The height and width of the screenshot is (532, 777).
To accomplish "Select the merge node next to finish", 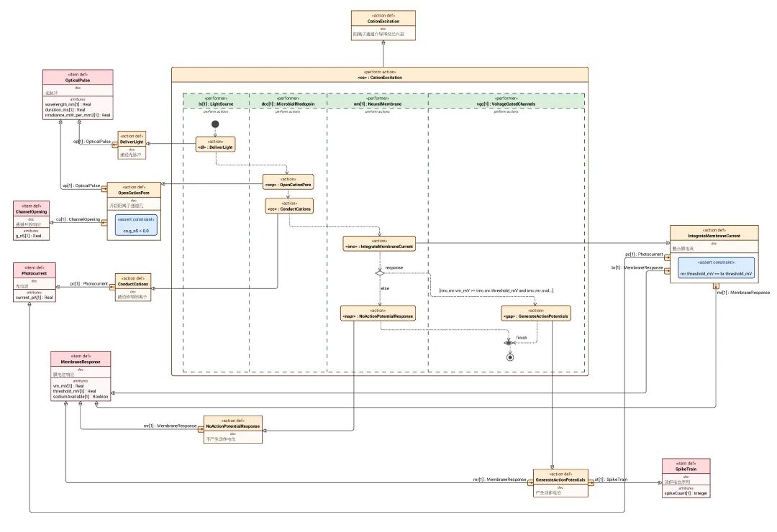I will click(x=508, y=343).
